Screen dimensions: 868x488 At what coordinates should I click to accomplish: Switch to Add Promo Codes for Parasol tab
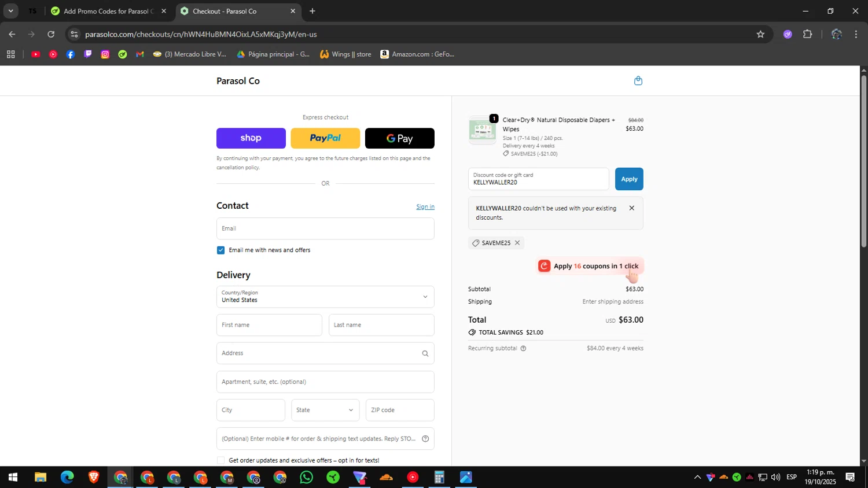click(x=108, y=11)
